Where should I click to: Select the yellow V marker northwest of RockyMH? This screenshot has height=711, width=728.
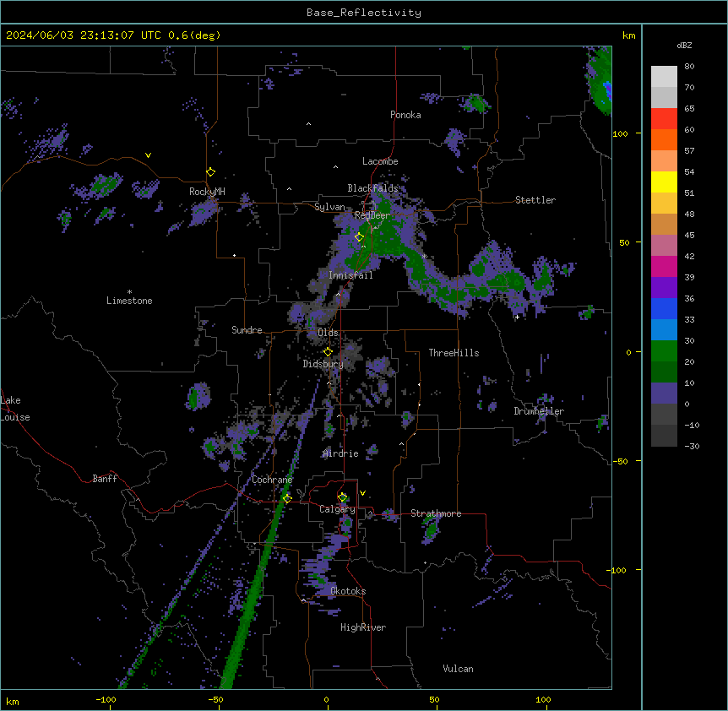coord(148,155)
